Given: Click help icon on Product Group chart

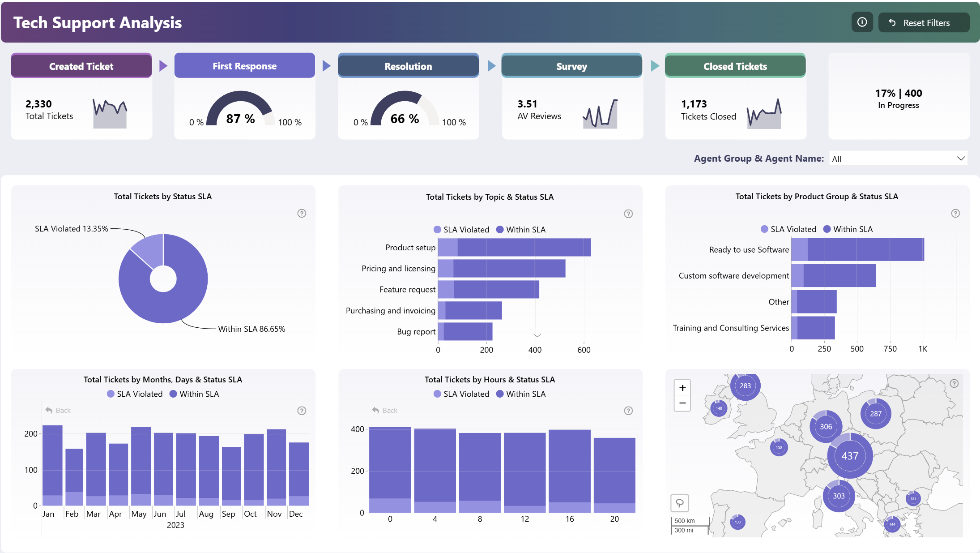Looking at the screenshot, I should click(955, 214).
